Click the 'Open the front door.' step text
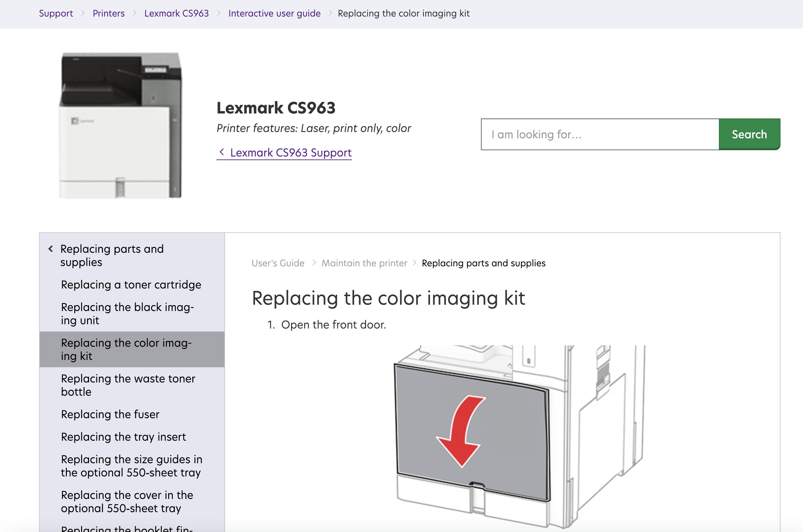The height and width of the screenshot is (532, 803). point(334,325)
